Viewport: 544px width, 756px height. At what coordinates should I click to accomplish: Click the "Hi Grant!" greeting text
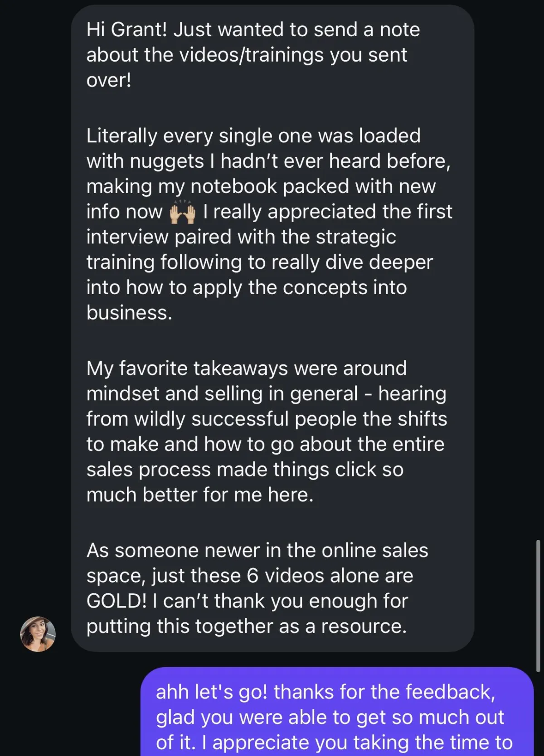pos(126,30)
